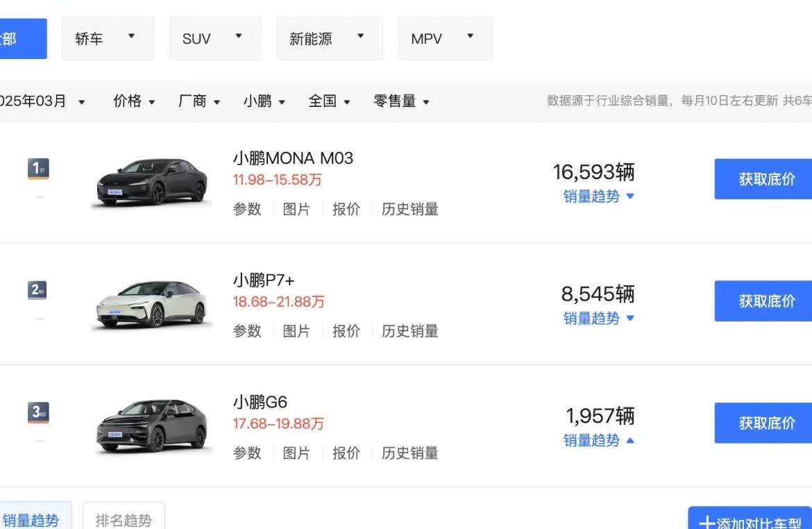Select the 销量趋势 tab at bottom

coord(32,519)
